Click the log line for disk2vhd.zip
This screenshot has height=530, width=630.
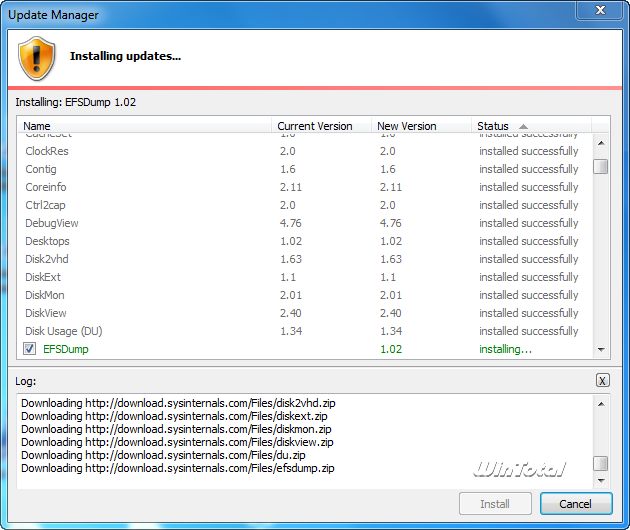point(178,403)
